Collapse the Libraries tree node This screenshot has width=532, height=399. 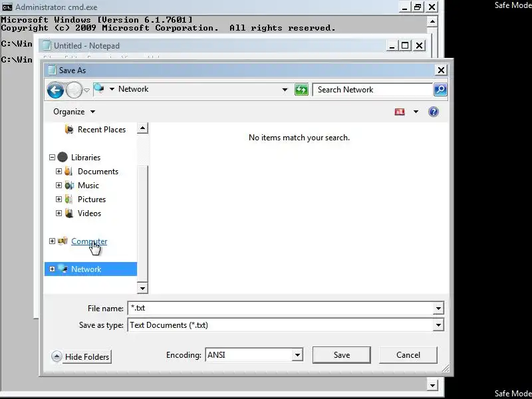pos(52,158)
